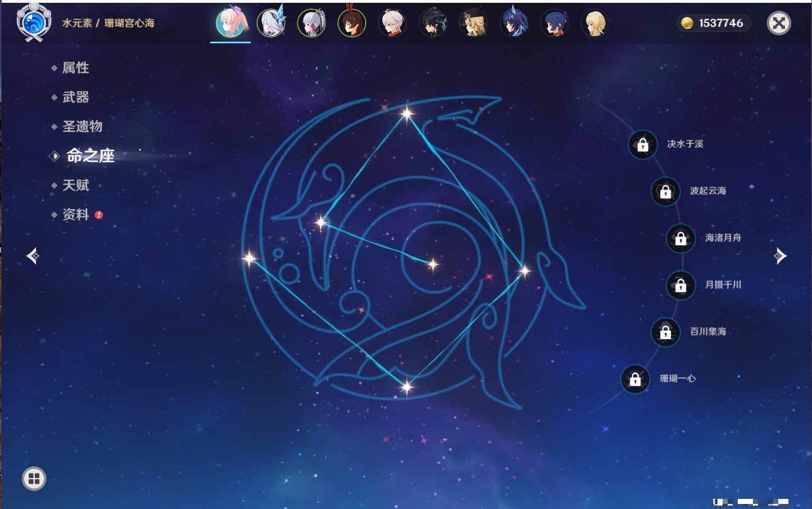This screenshot has width=812, height=509.
Task: Select Kokomi's pink-haired avatar
Action: point(231,23)
